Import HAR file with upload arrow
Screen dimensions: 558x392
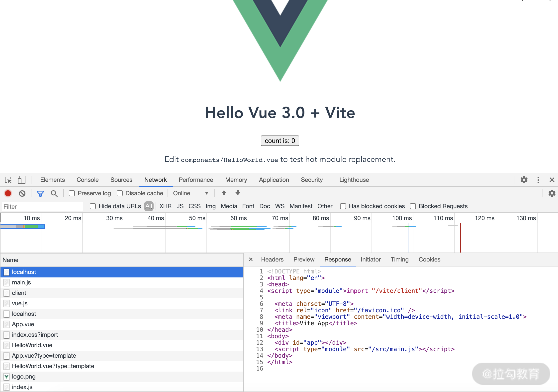[x=224, y=193]
